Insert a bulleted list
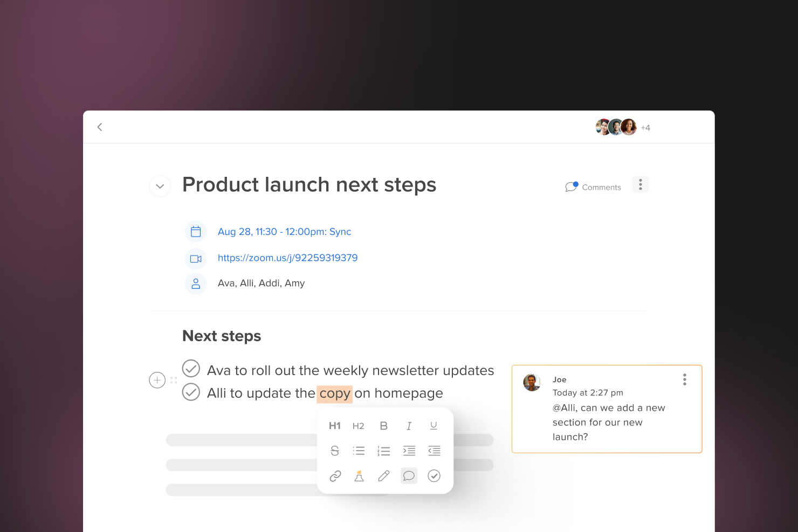This screenshot has height=532, width=798. pos(359,451)
